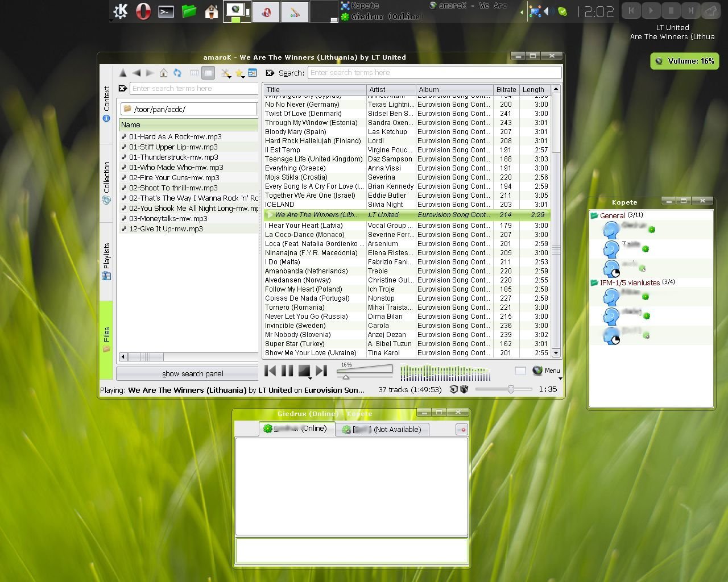This screenshot has height=582, width=728.
Task: Select 03-Moneytalks-mw.mp3 file
Action: point(168,218)
